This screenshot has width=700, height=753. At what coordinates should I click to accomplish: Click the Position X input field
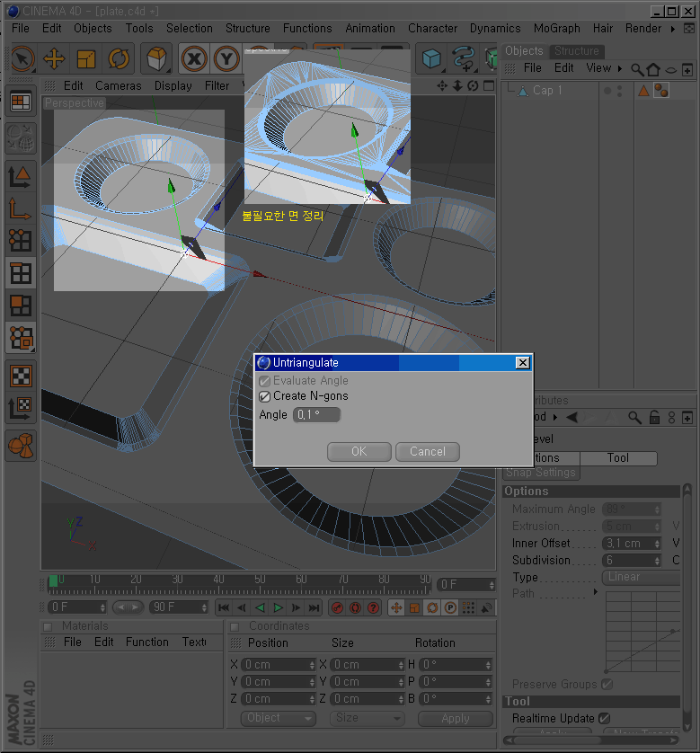pos(278,665)
